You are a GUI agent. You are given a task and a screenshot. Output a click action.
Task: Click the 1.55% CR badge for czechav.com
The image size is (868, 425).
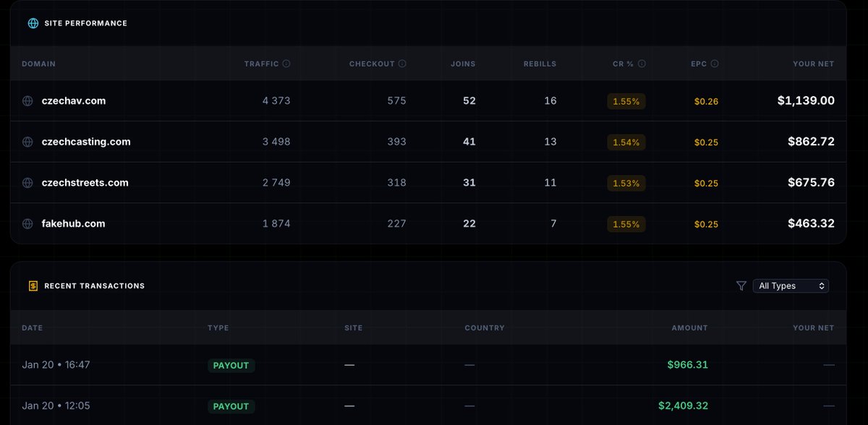[626, 101]
